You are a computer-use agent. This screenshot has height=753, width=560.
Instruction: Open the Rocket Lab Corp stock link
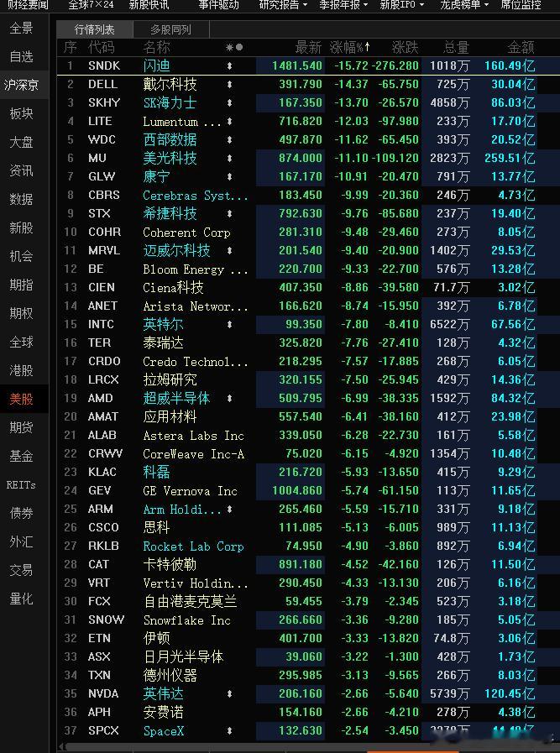tap(194, 546)
